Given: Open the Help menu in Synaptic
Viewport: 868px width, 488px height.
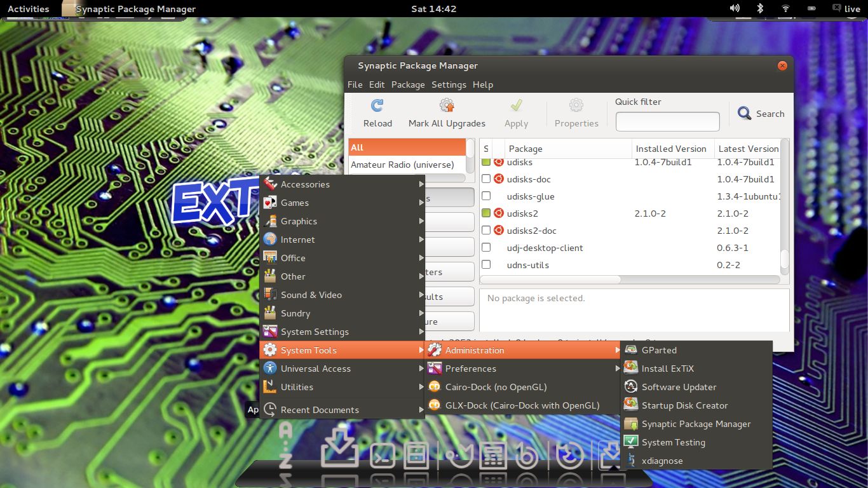Looking at the screenshot, I should pyautogui.click(x=483, y=85).
